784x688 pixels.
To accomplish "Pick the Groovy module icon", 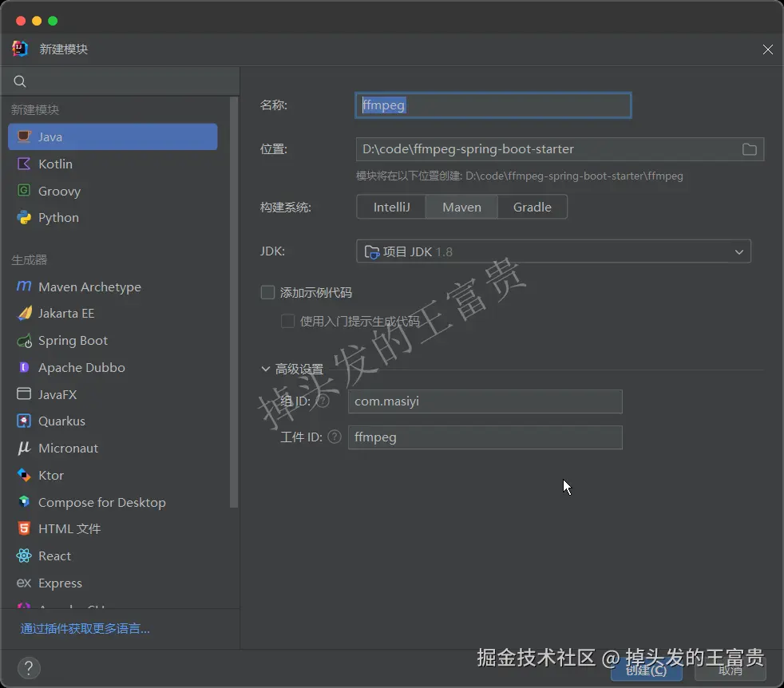I will pos(23,190).
